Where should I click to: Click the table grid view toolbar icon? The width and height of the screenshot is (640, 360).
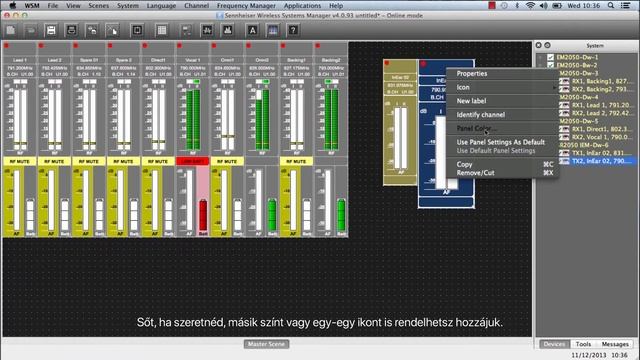(x=162, y=30)
